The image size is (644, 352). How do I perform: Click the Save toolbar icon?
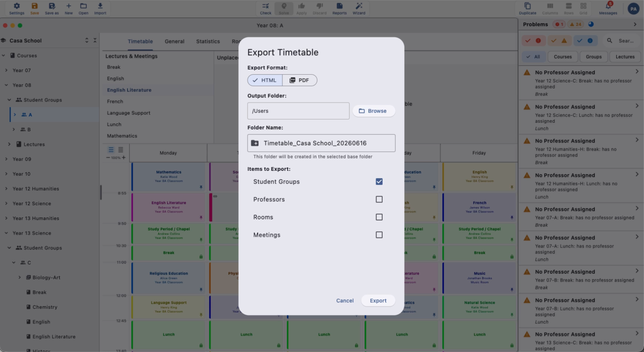[34, 9]
